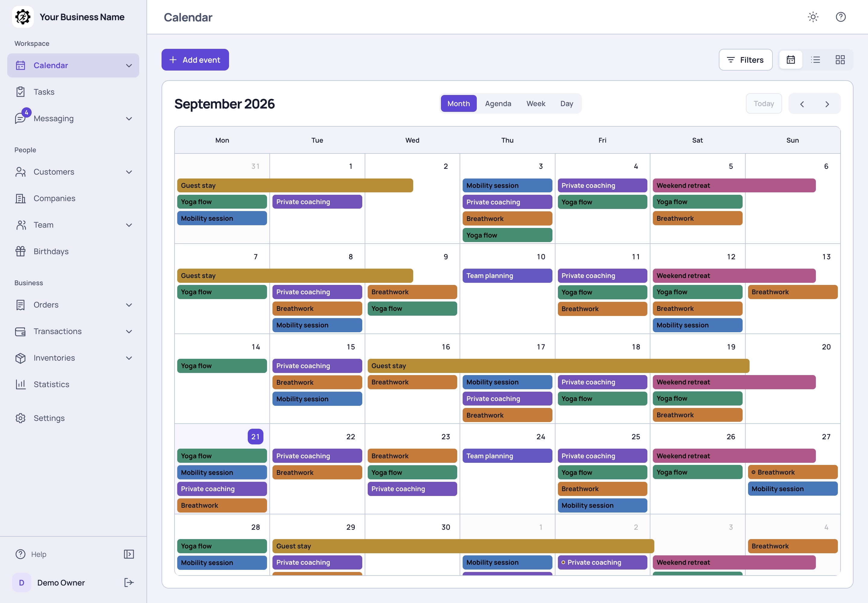868x603 pixels.
Task: Collapse the sidebar panel icon
Action: [129, 554]
